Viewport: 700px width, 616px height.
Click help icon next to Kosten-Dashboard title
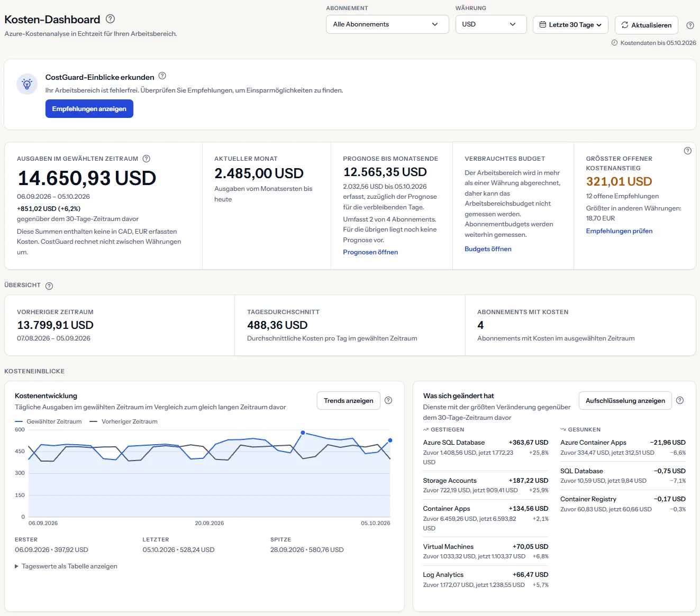[110, 19]
